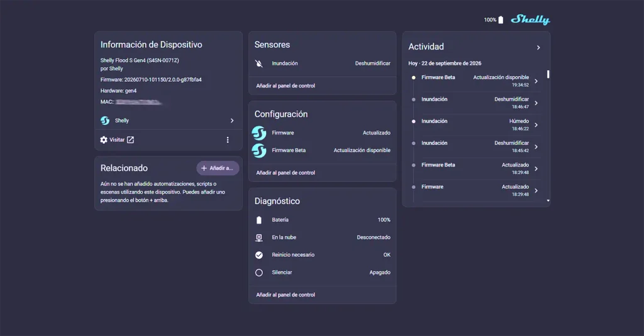The image size is (644, 336).
Task: Open Firmware Beta 18:29:48 activity chevron
Action: 536,168
